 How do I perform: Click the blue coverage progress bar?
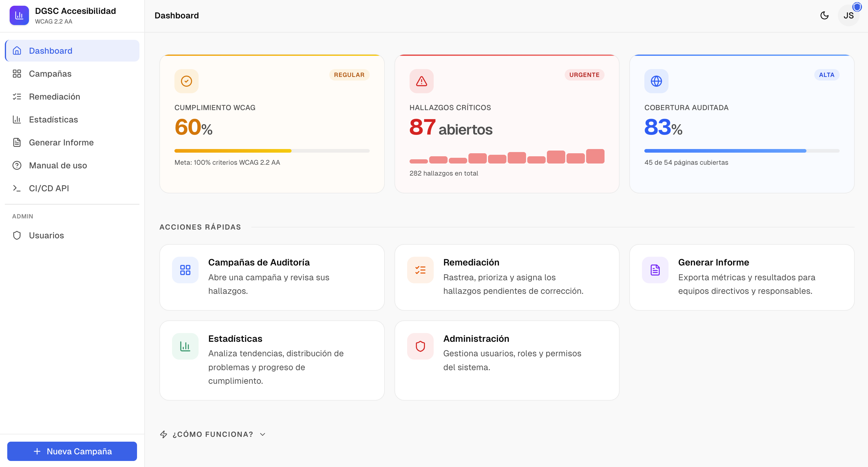click(x=742, y=151)
